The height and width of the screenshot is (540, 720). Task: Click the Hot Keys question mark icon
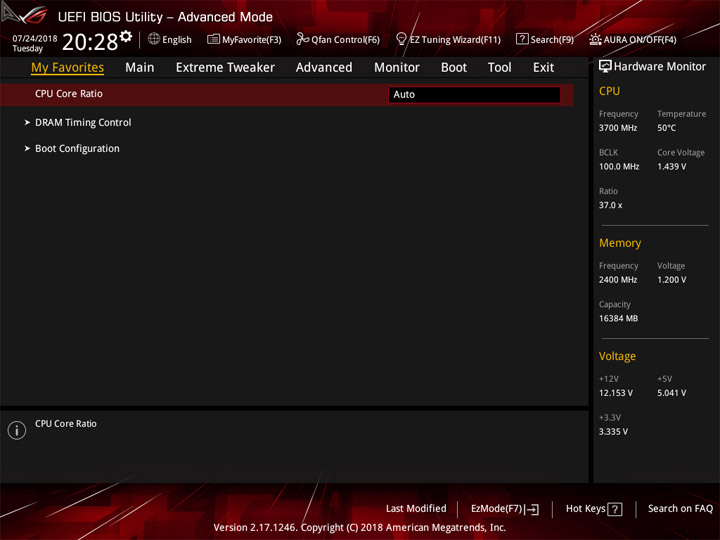[x=614, y=509]
